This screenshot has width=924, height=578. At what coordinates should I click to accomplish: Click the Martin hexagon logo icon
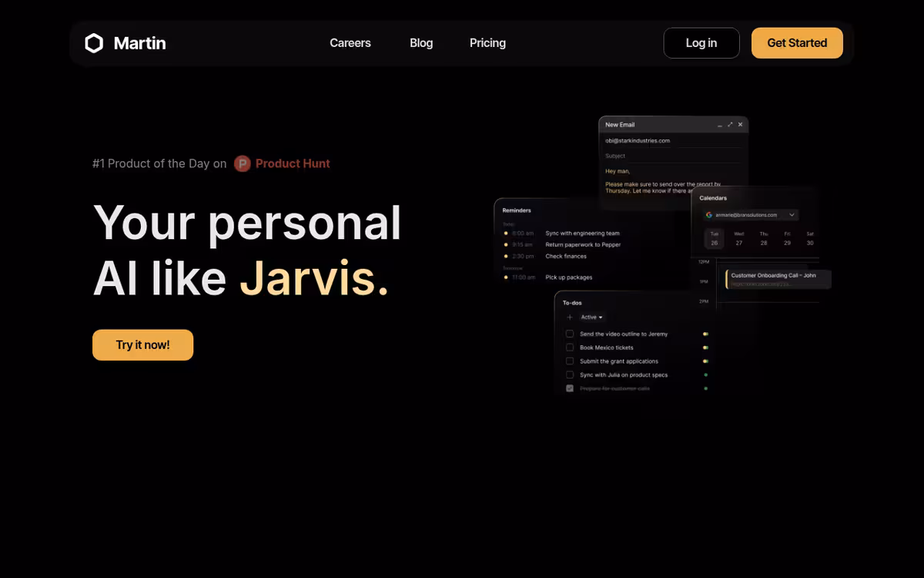click(94, 43)
